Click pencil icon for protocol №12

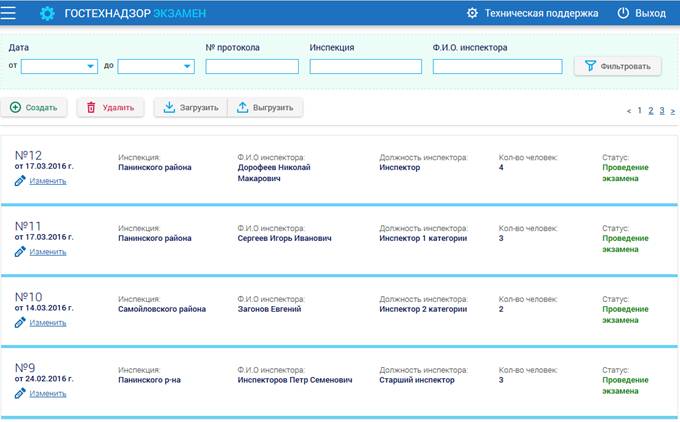20,181
